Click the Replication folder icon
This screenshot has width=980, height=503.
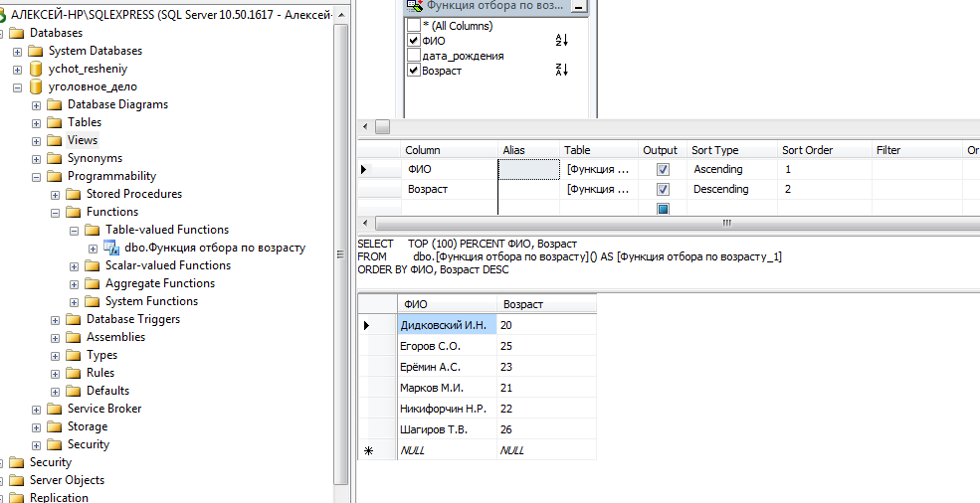click(x=17, y=498)
